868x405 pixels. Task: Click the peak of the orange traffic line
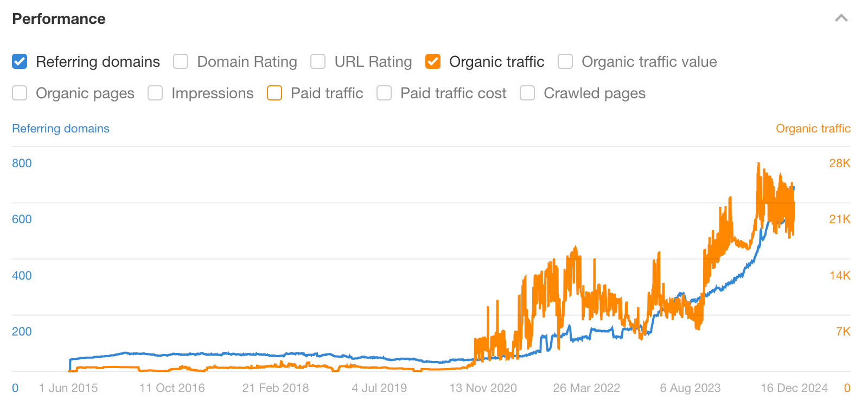[759, 163]
